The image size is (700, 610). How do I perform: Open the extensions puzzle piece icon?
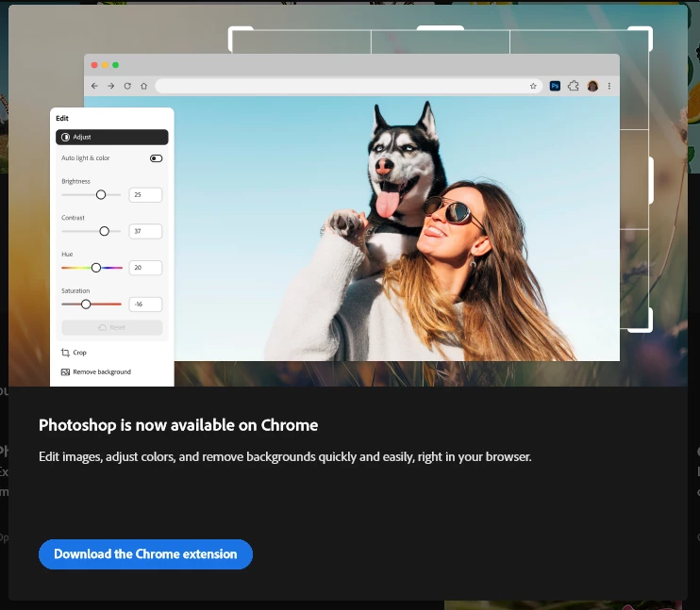(574, 86)
